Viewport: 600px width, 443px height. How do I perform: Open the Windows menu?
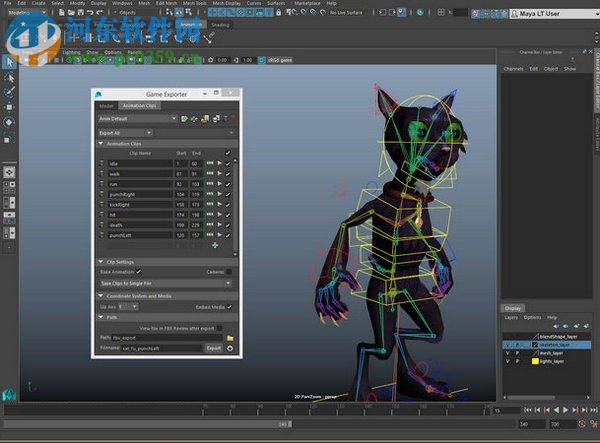122,3
